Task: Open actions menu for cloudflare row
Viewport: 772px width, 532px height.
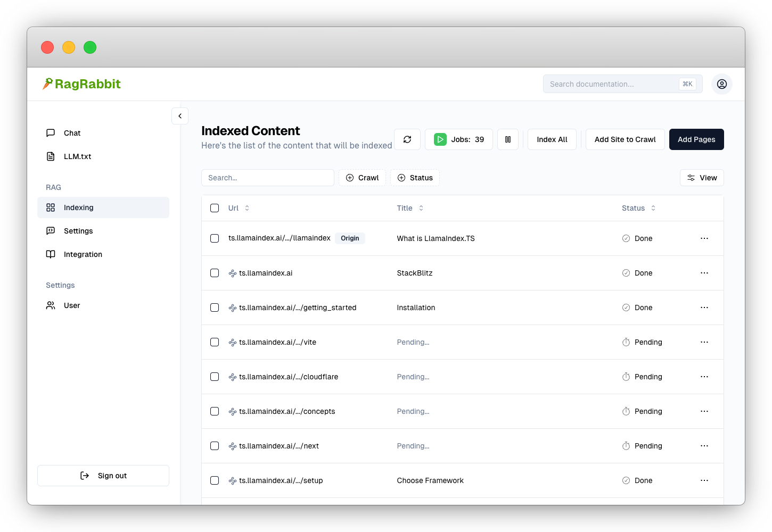Action: [704, 377]
